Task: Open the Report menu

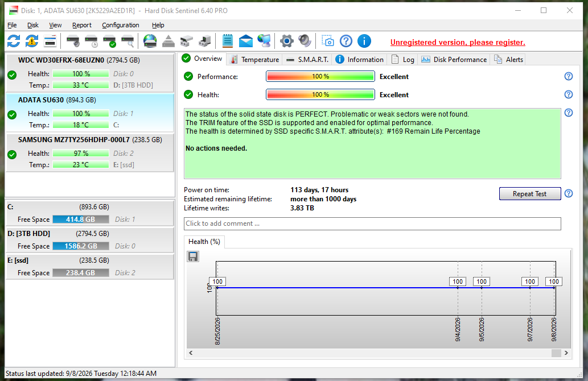Action: (x=82, y=25)
